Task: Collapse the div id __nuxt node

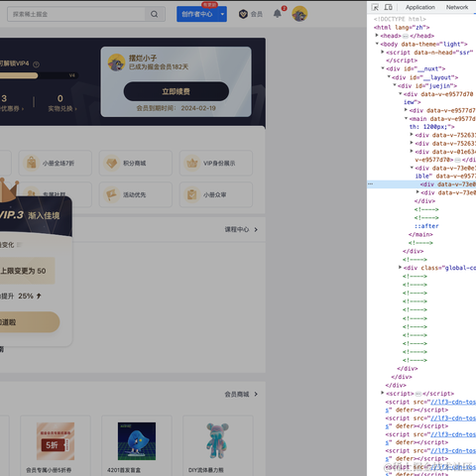Action: (383, 68)
